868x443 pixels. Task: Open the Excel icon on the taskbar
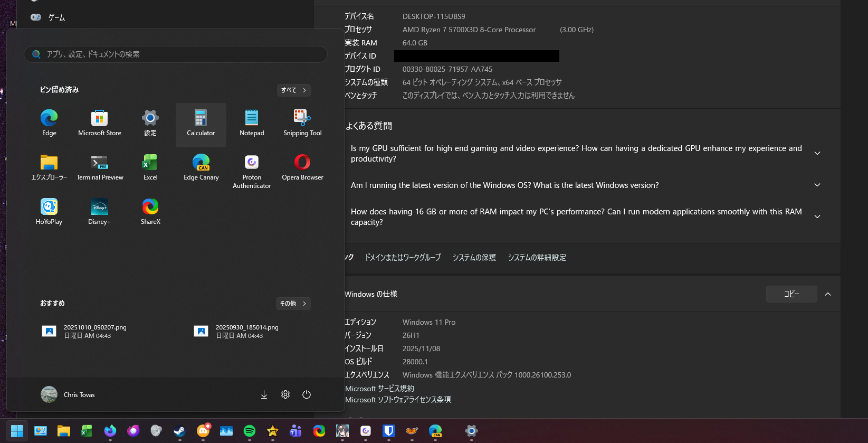tap(87, 431)
